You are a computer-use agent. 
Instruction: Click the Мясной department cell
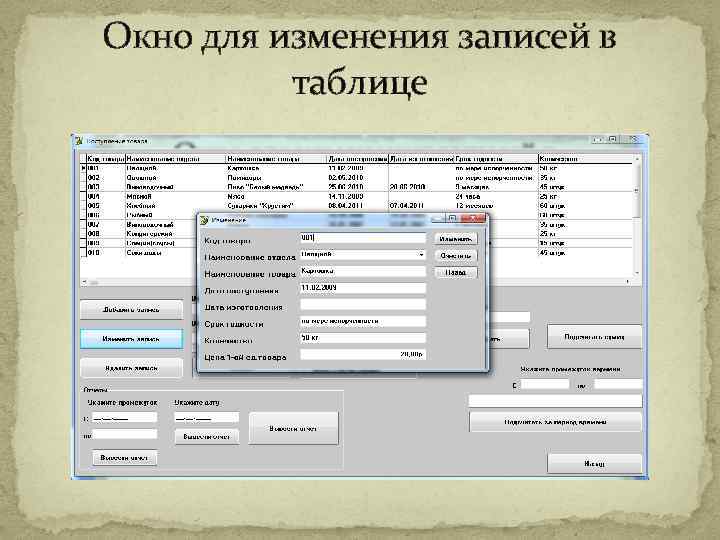pyautogui.click(x=175, y=197)
